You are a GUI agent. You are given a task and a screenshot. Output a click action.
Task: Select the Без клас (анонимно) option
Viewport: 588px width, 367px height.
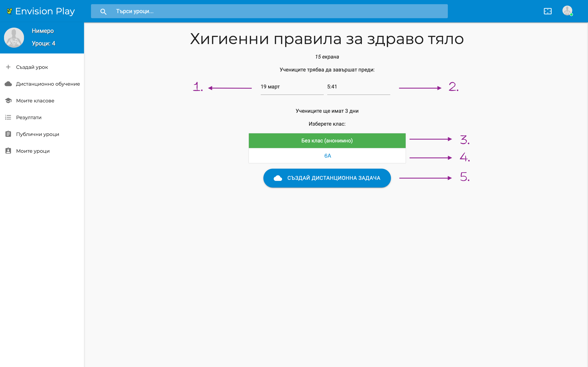coord(327,141)
